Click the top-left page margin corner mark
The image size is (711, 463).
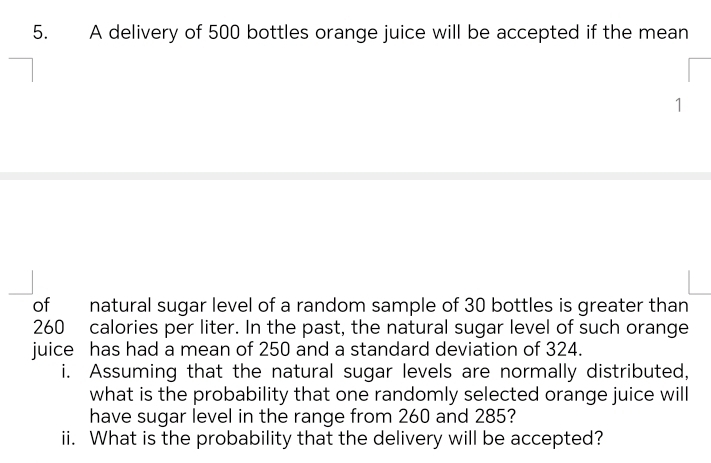21,70
